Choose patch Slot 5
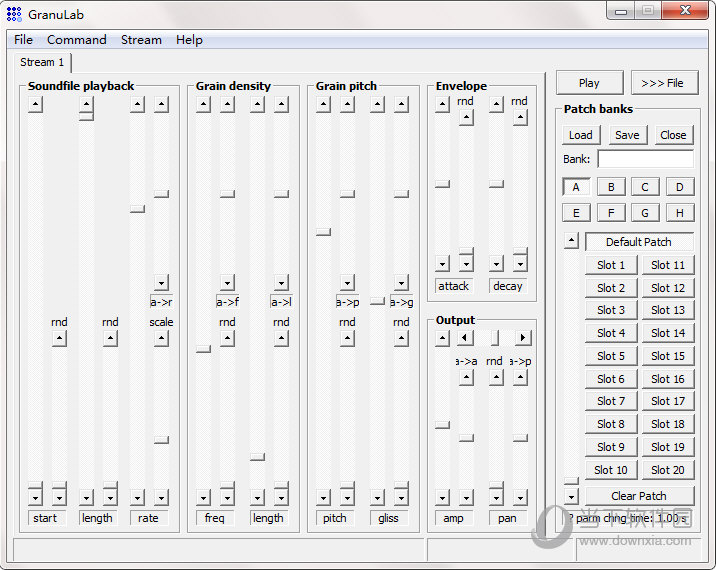 tap(611, 356)
